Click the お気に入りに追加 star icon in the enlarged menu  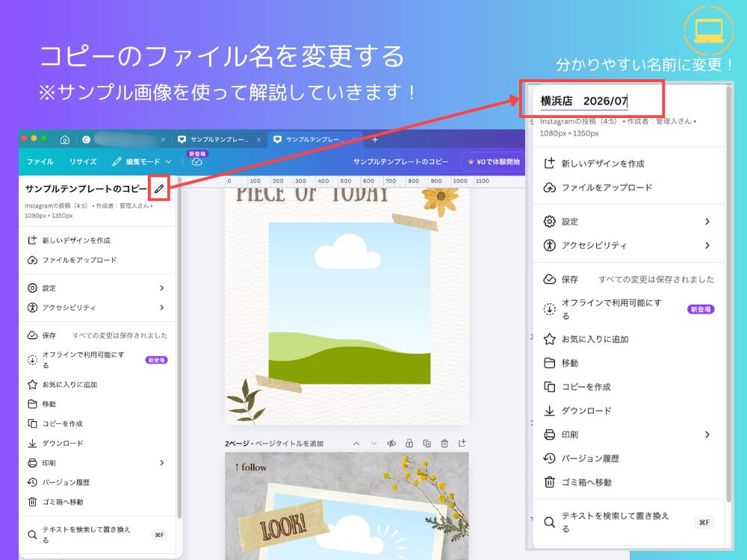549,339
